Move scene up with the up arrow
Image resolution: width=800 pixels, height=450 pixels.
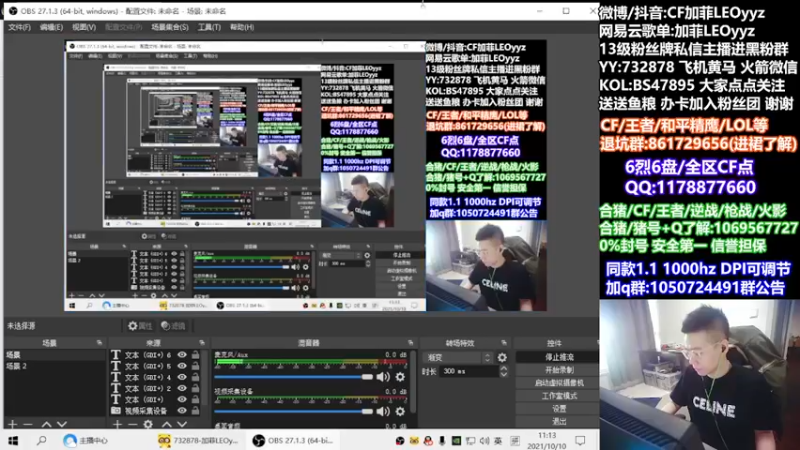pos(46,424)
